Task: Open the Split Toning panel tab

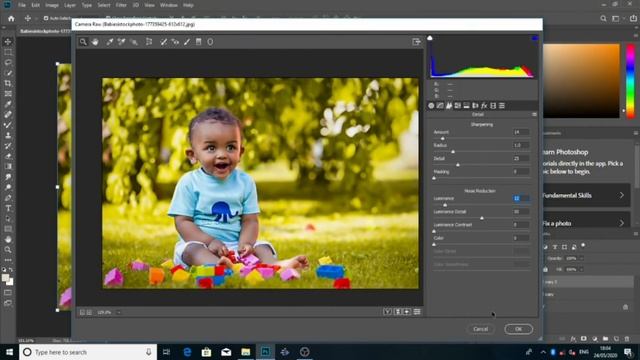Action: [467, 106]
